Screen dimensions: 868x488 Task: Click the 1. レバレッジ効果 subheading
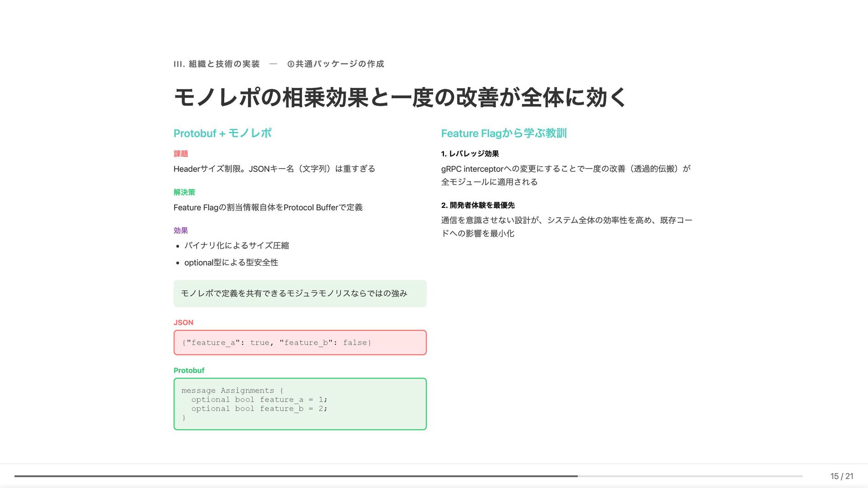tap(470, 154)
